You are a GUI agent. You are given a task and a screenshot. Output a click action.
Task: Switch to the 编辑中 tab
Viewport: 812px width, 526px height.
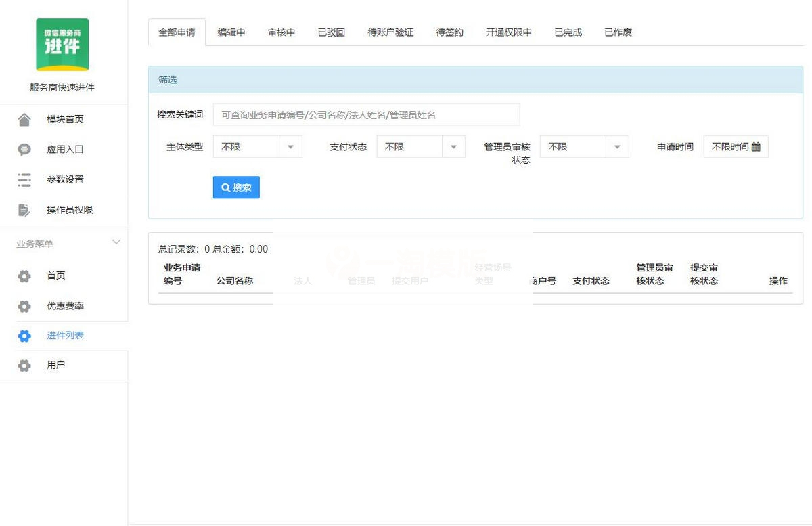231,32
